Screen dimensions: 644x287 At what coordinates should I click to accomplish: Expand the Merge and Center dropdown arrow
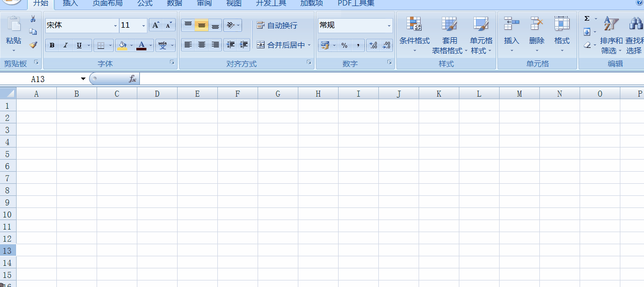(x=309, y=45)
